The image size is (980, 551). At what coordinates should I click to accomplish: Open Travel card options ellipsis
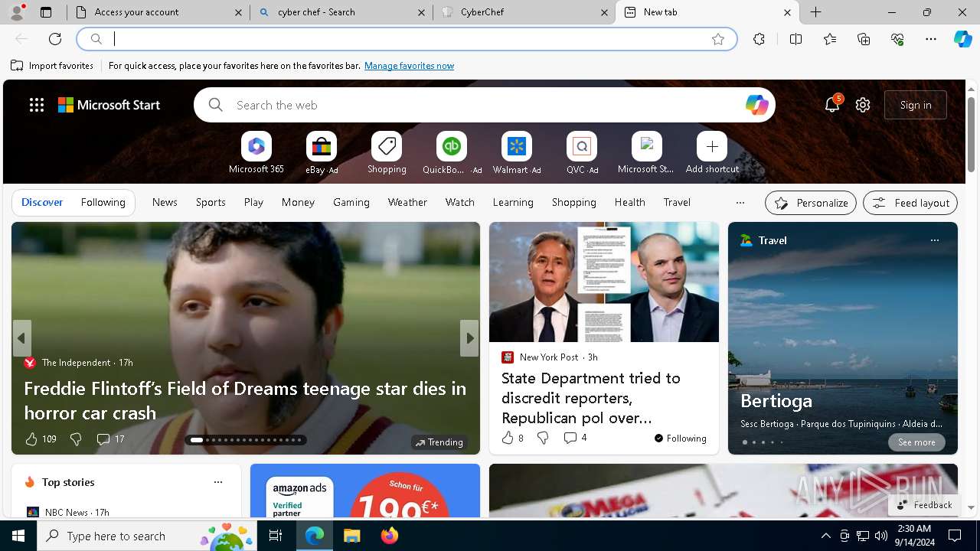pos(934,240)
